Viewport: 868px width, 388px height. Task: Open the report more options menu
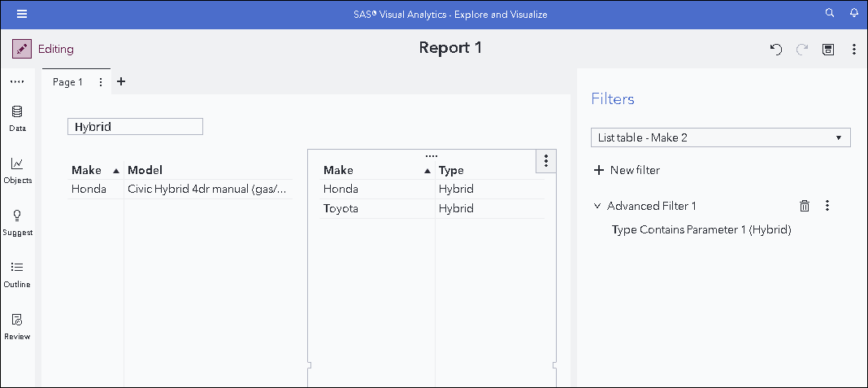click(x=854, y=50)
